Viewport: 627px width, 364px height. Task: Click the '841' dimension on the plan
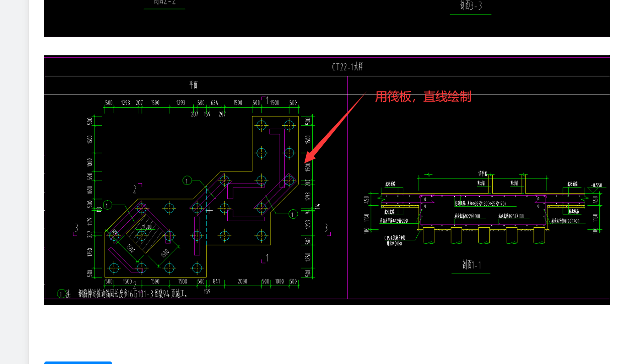point(216,282)
